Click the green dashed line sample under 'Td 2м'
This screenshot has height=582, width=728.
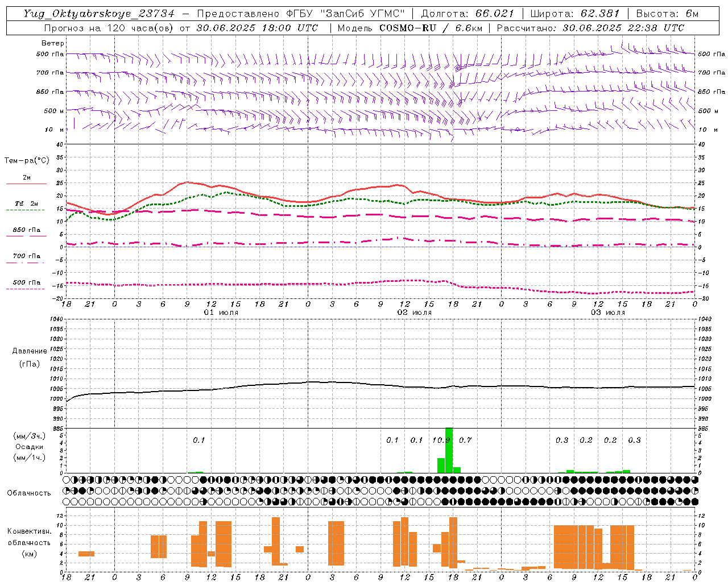[26, 210]
